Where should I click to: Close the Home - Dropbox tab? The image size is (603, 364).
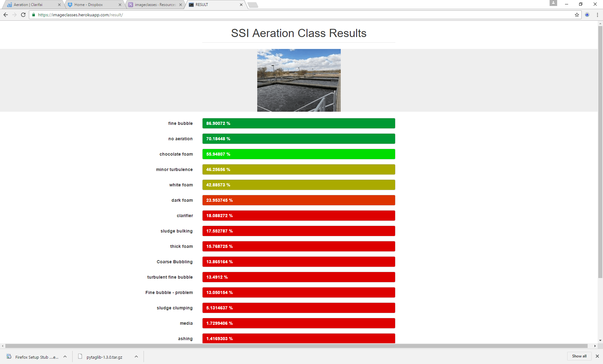(120, 5)
